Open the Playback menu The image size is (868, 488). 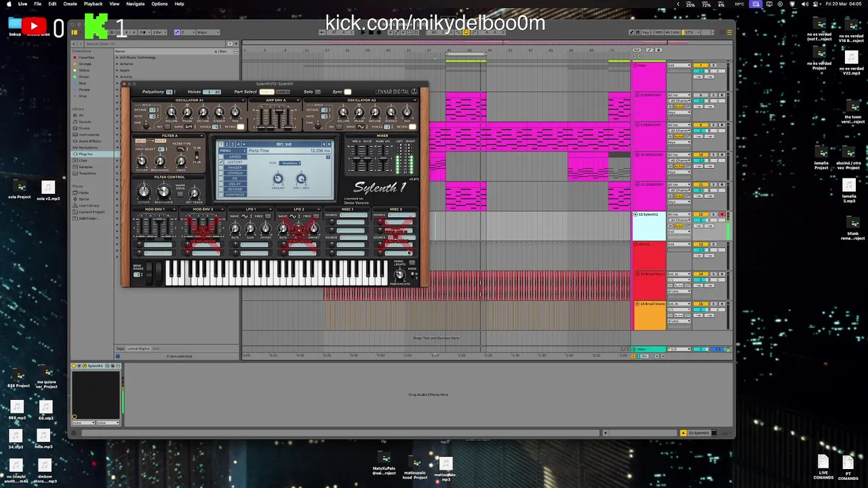pos(93,4)
